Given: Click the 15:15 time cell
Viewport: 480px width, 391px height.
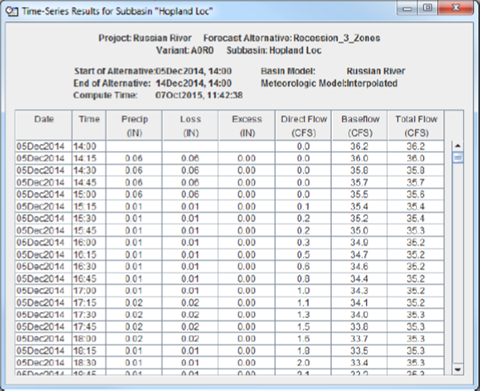Looking at the screenshot, I should [89, 206].
